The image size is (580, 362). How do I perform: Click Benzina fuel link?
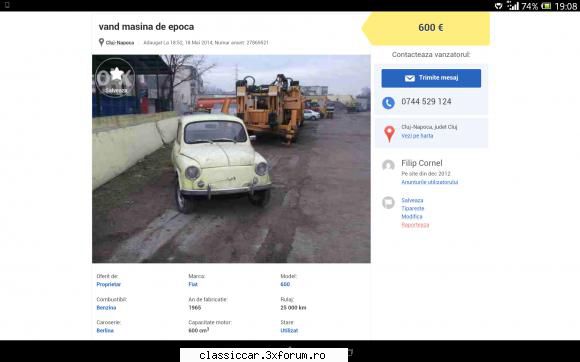pyautogui.click(x=106, y=308)
